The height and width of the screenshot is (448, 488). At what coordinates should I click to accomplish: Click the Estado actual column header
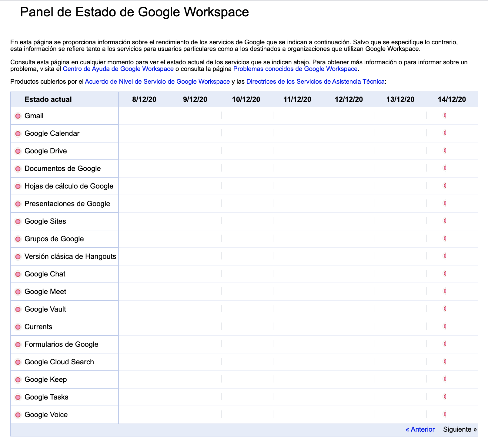[x=48, y=99]
